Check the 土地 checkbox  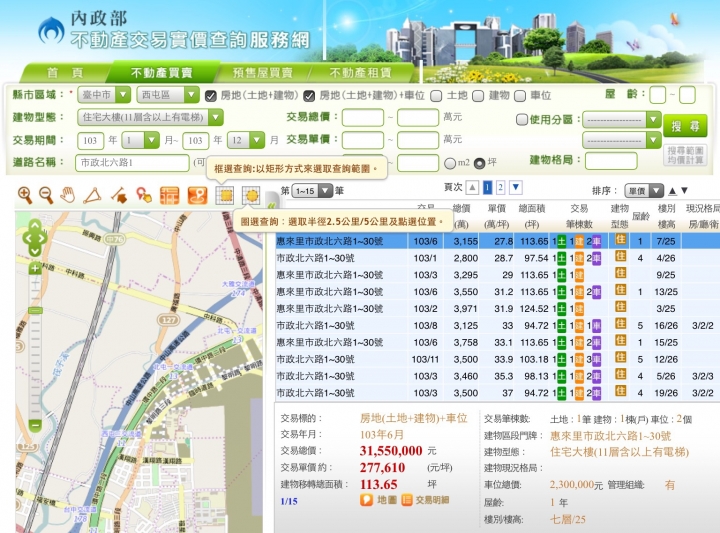(436, 95)
